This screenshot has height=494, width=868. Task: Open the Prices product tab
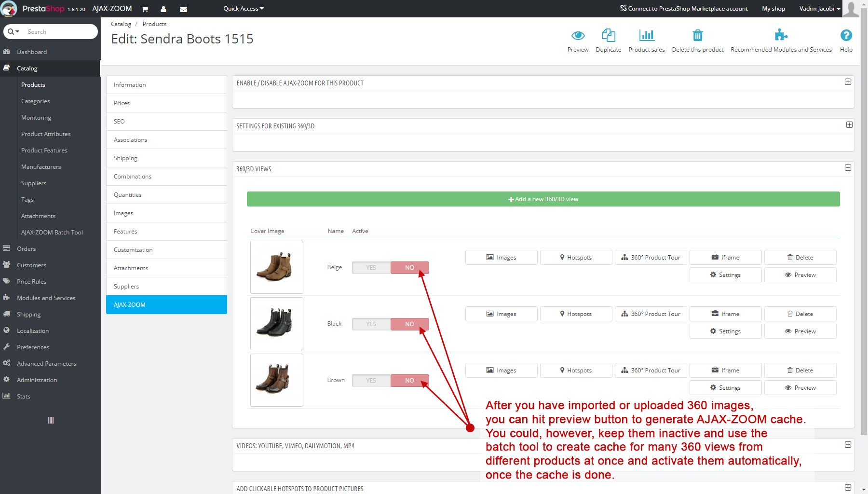(x=166, y=103)
